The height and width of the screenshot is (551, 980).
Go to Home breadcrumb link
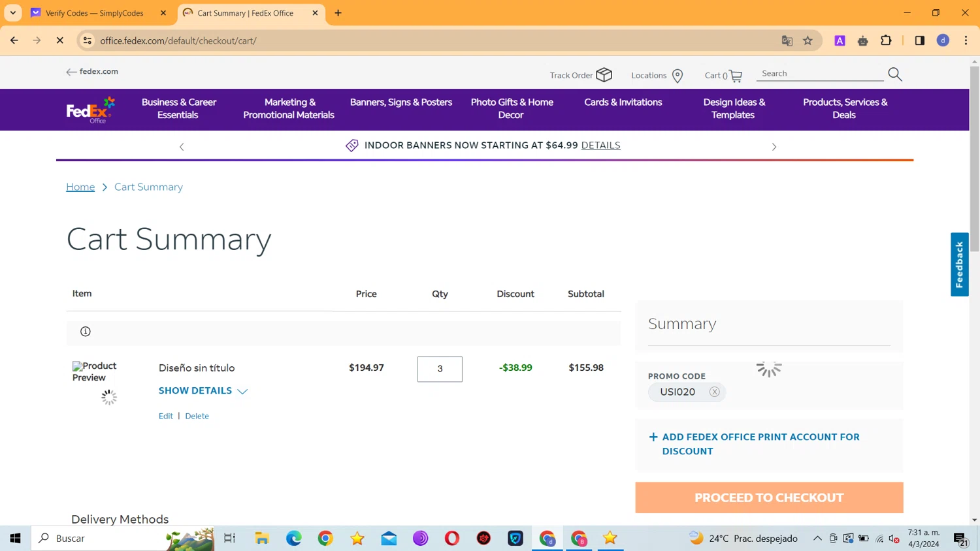[80, 187]
